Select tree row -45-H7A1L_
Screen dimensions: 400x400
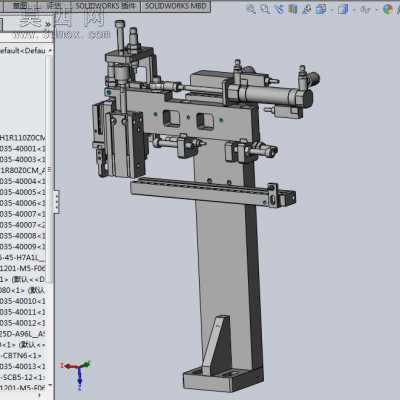click(23, 258)
